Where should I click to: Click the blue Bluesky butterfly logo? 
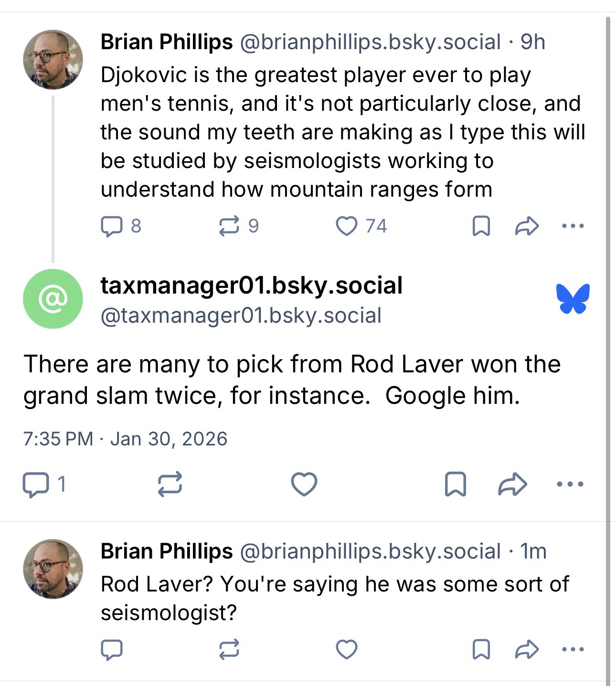point(573,299)
